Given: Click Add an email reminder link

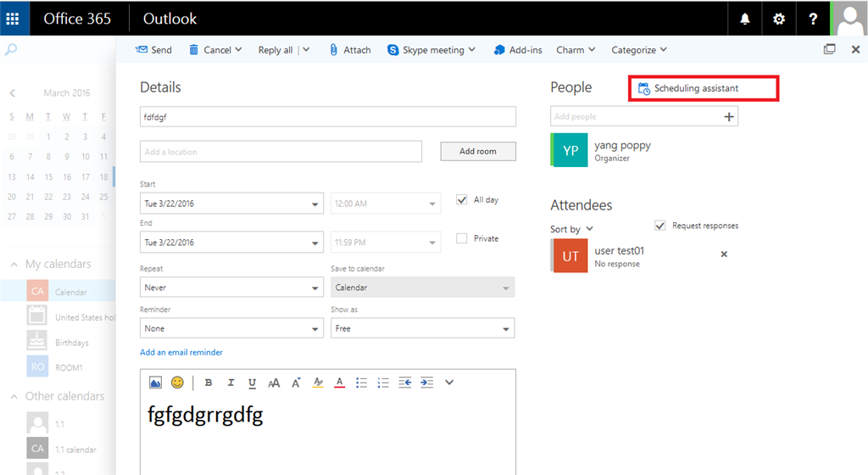Looking at the screenshot, I should tap(181, 352).
